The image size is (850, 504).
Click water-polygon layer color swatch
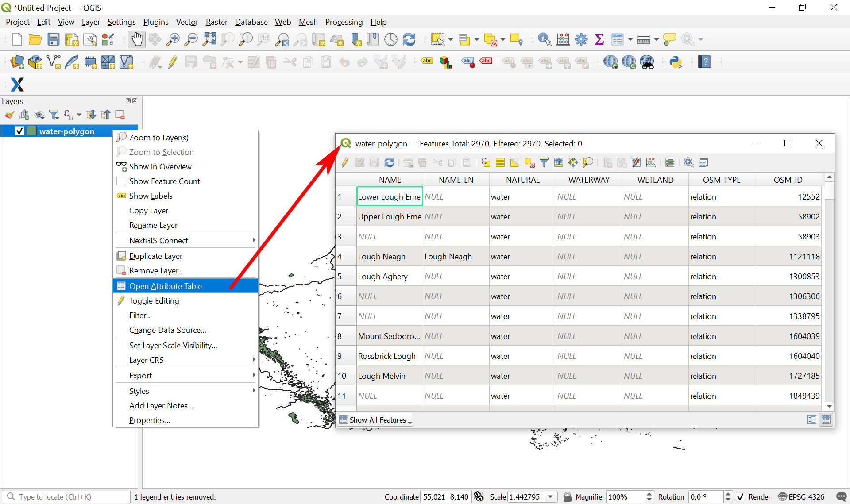tap(32, 131)
